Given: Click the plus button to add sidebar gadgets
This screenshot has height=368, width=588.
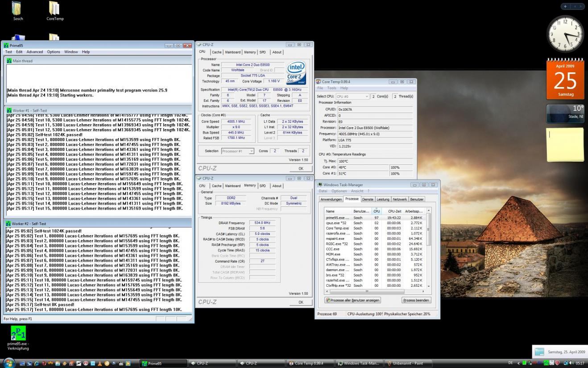Looking at the screenshot, I should tap(565, 6).
